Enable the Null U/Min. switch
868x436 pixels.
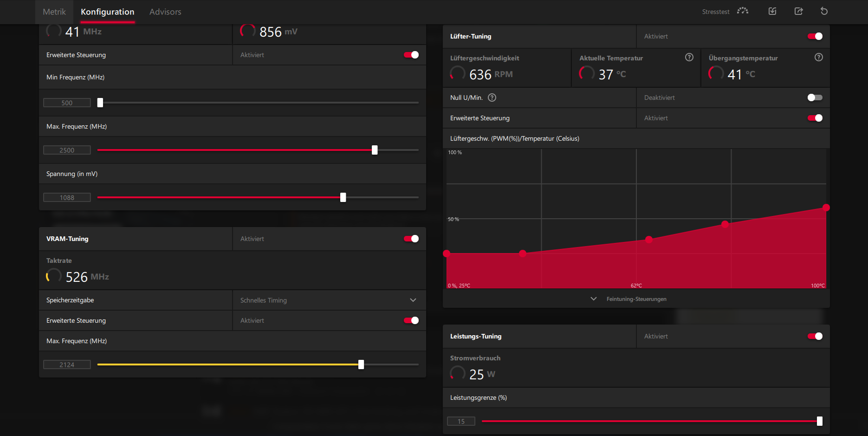[x=815, y=98]
